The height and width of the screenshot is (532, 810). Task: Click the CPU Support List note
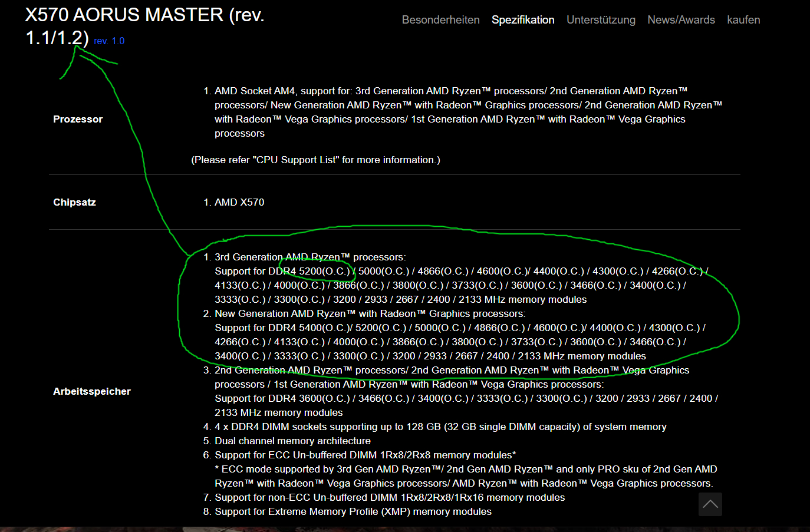tap(315, 160)
